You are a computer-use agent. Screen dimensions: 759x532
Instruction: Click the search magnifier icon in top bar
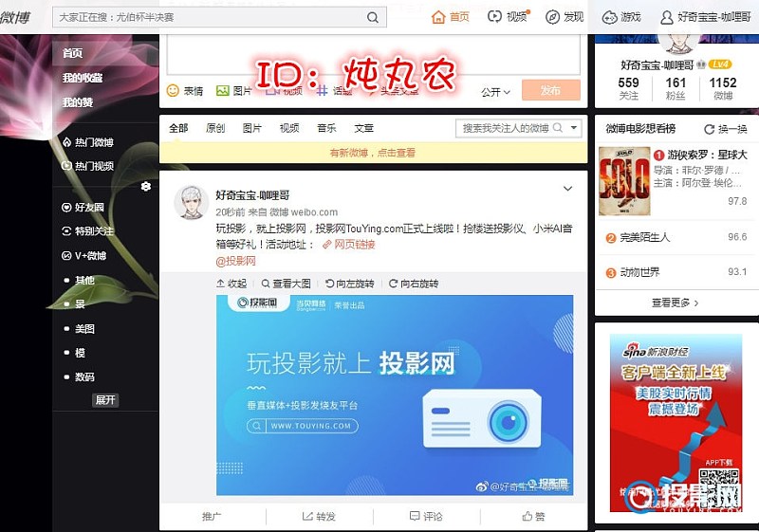374,17
